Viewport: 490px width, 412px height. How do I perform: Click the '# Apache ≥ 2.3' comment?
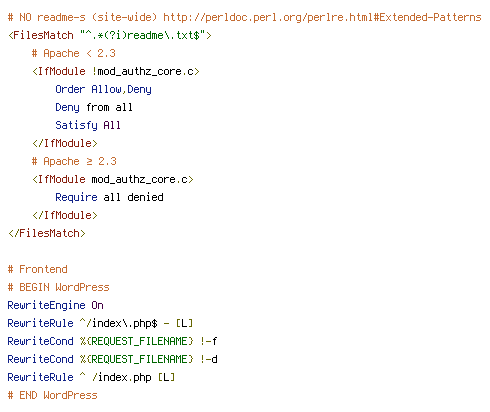click(x=74, y=161)
